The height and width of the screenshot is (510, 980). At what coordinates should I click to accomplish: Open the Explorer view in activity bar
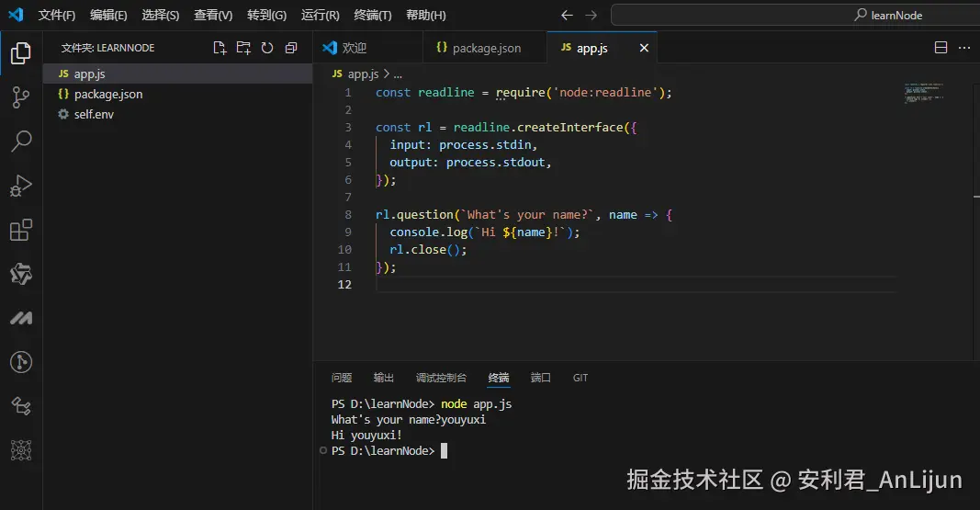[20, 53]
